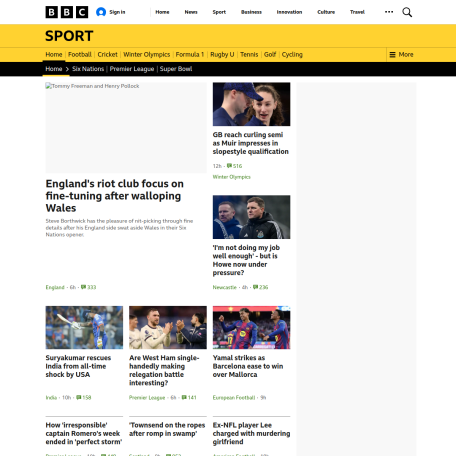456x456 pixels.
Task: Click the 516 comments count
Action: point(238,166)
